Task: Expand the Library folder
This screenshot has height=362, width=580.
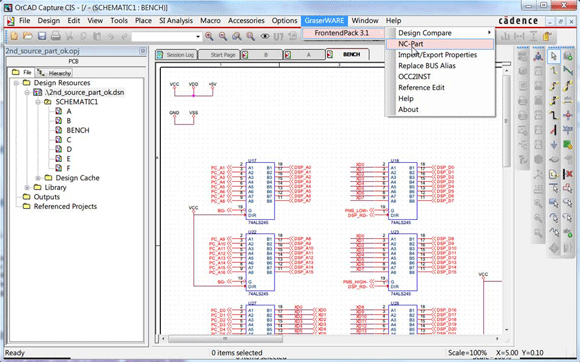Action: click(27, 187)
